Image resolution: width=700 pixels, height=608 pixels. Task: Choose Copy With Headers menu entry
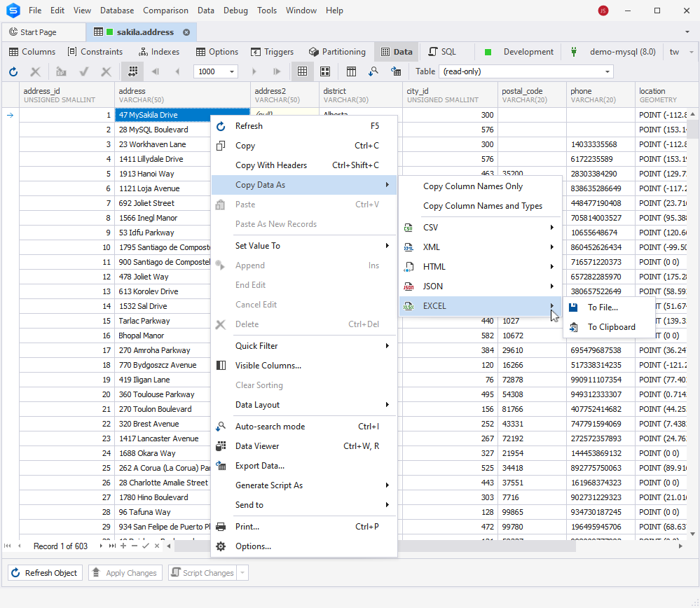tap(304, 165)
